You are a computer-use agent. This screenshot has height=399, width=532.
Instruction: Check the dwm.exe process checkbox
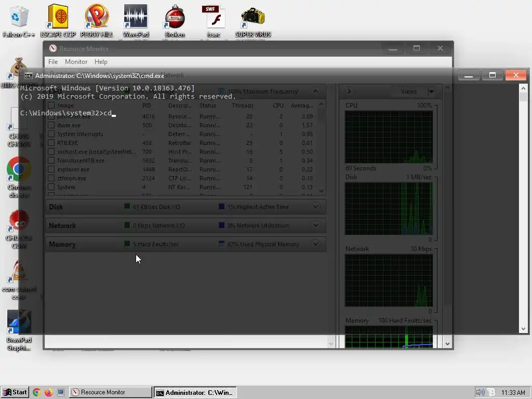coord(51,125)
